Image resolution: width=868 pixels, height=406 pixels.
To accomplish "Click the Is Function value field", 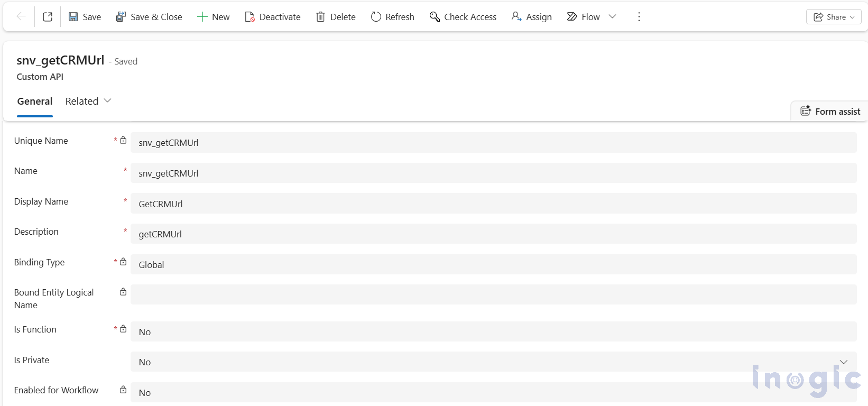I will point(494,331).
